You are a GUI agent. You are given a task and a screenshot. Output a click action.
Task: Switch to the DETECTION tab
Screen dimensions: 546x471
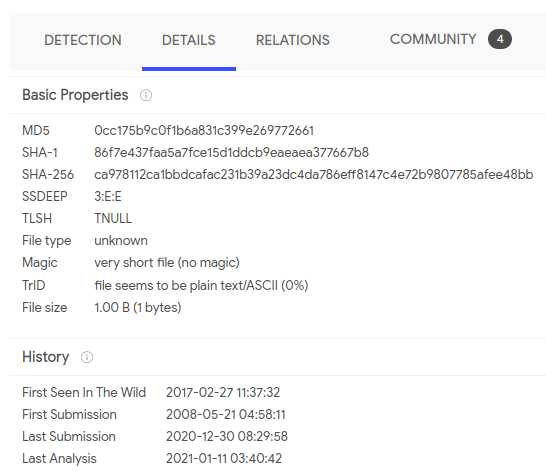click(83, 40)
